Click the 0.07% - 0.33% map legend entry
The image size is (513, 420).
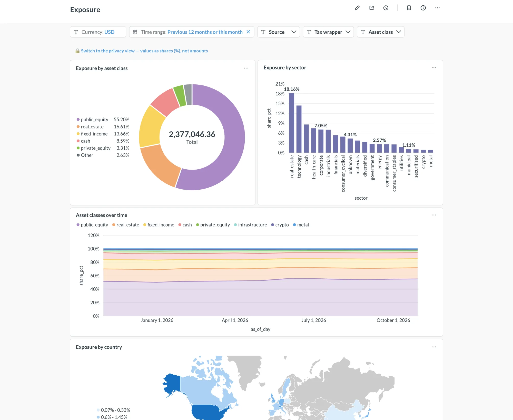[113, 410]
